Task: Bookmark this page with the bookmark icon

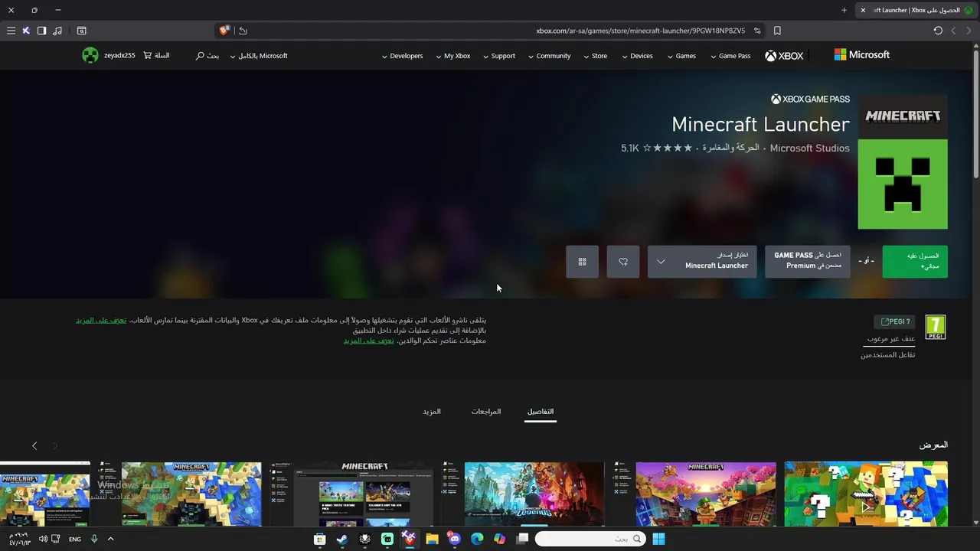Action: coord(777,31)
